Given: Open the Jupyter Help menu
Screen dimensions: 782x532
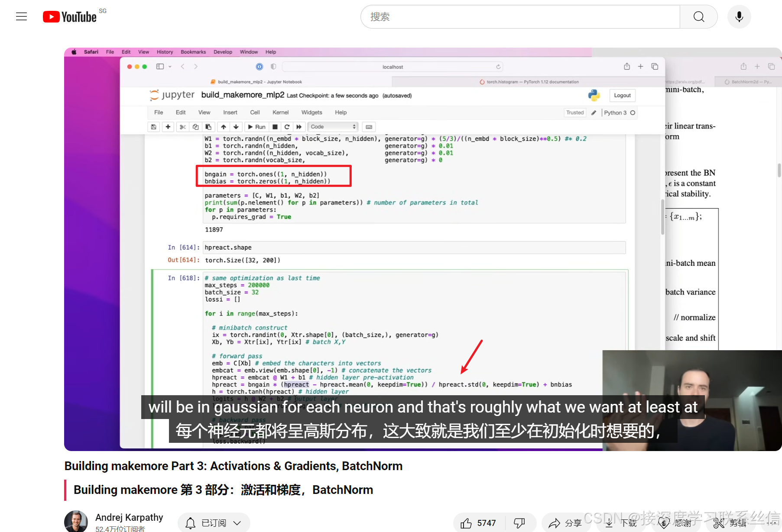Looking at the screenshot, I should (341, 113).
